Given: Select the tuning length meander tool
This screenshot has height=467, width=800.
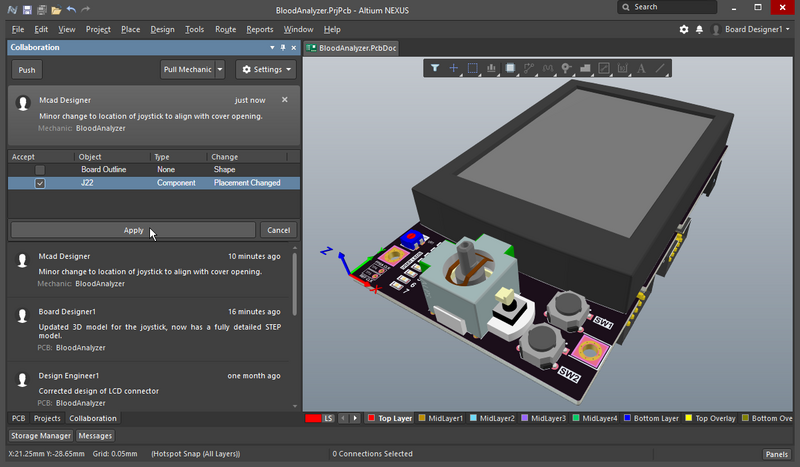Looking at the screenshot, I should tap(547, 68).
